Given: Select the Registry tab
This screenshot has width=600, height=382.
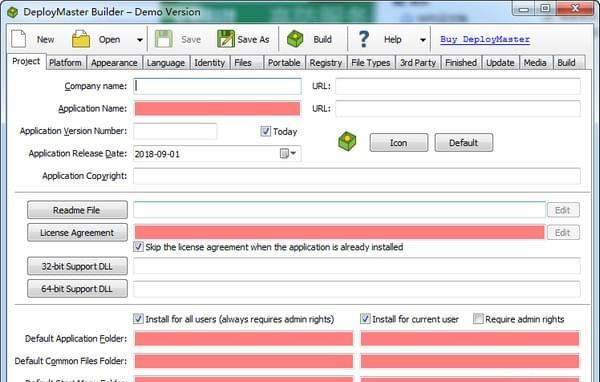Looking at the screenshot, I should coord(326,63).
